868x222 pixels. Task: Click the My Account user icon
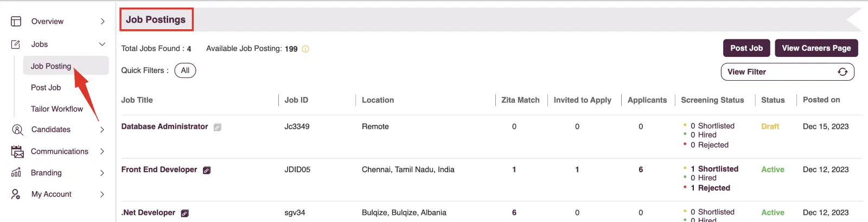16,194
